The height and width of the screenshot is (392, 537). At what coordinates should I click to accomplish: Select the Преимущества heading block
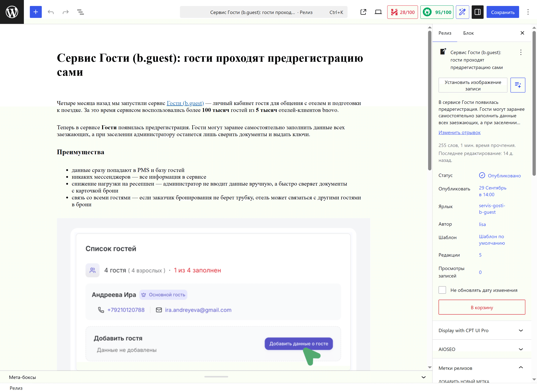point(80,152)
